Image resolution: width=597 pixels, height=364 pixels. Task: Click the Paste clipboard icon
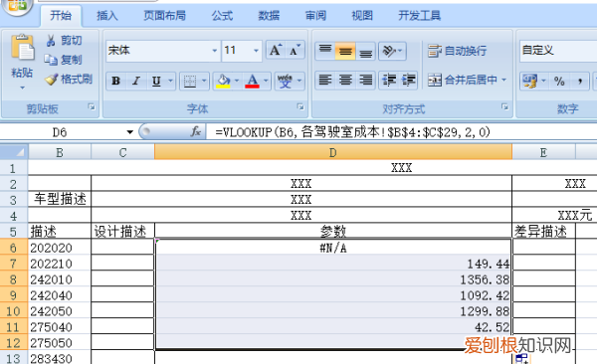click(22, 48)
